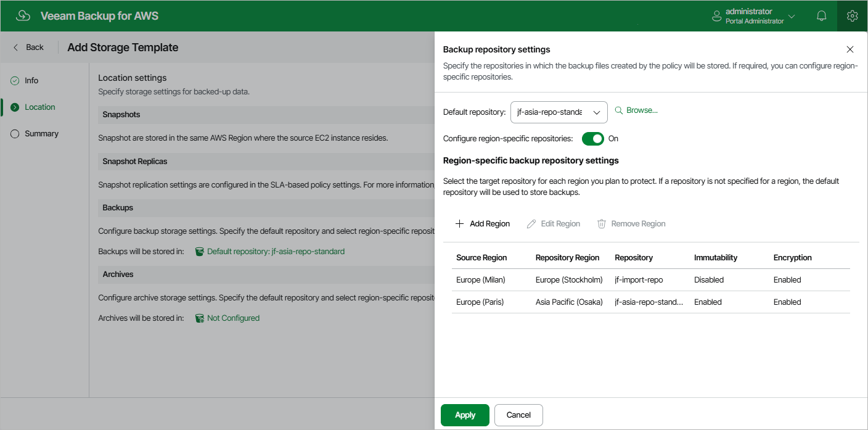
Task: Turn off region-specific repositories toggle
Action: pos(592,139)
